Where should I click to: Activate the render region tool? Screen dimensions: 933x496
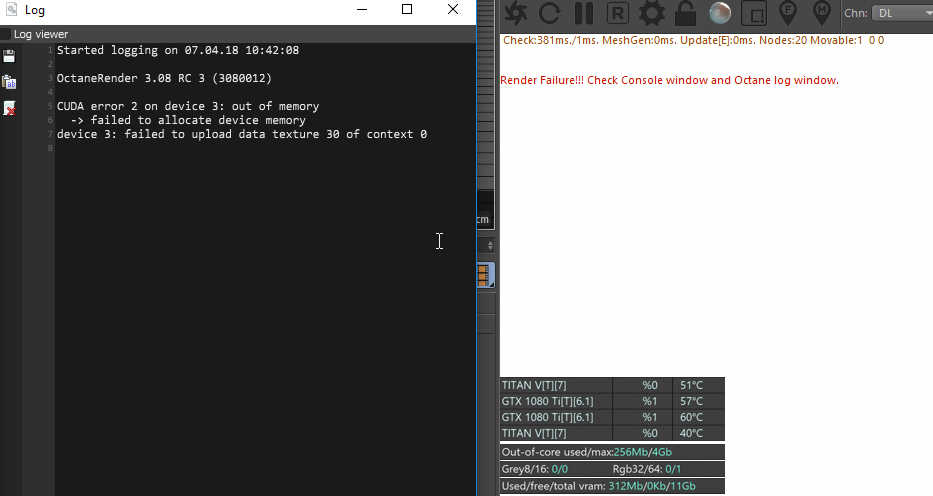click(x=754, y=14)
